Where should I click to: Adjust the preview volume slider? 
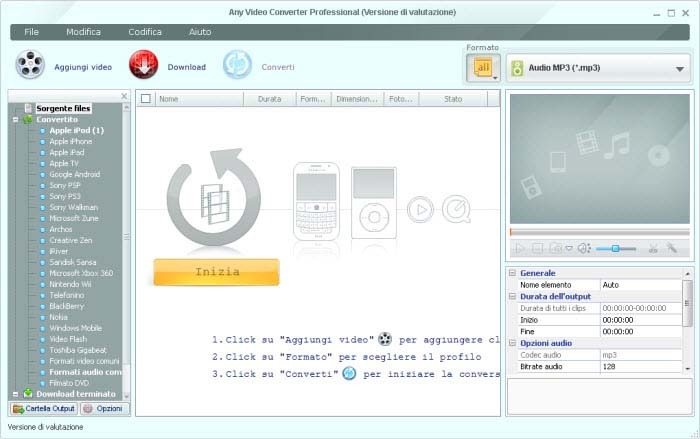[x=616, y=248]
